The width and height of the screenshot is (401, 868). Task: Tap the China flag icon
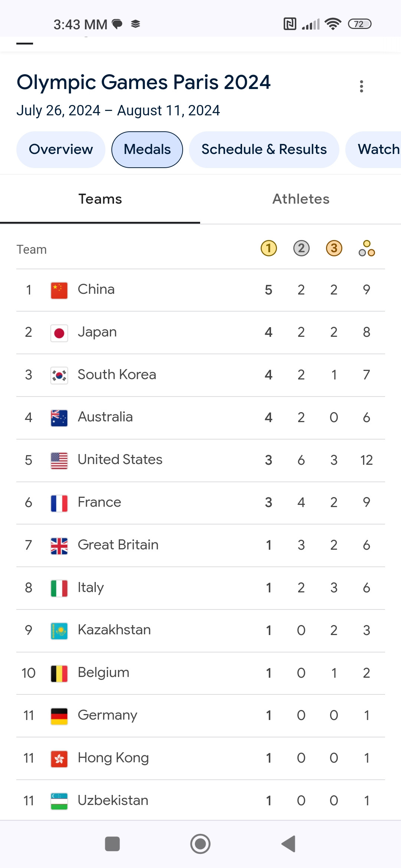coord(59,290)
